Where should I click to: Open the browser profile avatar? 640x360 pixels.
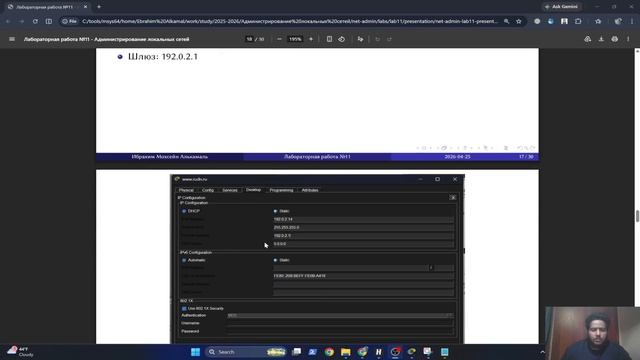point(618,21)
